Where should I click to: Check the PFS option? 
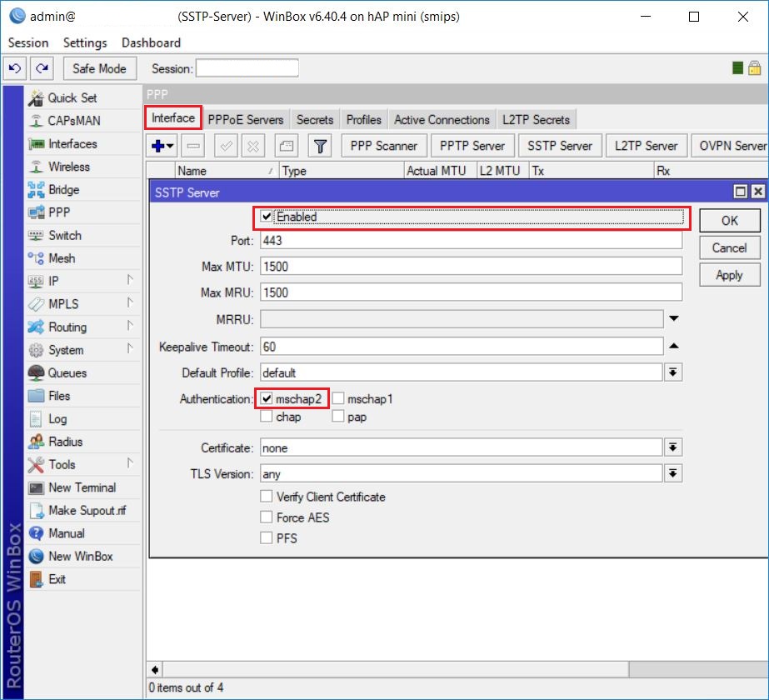[267, 538]
